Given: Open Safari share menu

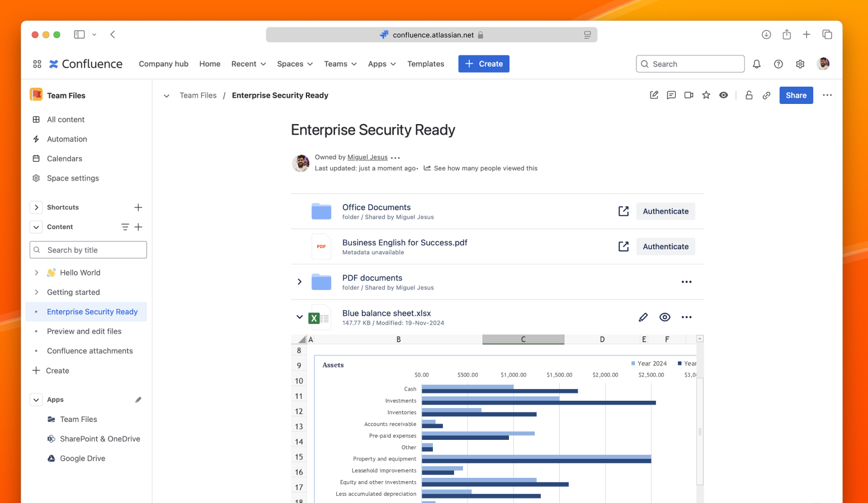Looking at the screenshot, I should pos(786,34).
